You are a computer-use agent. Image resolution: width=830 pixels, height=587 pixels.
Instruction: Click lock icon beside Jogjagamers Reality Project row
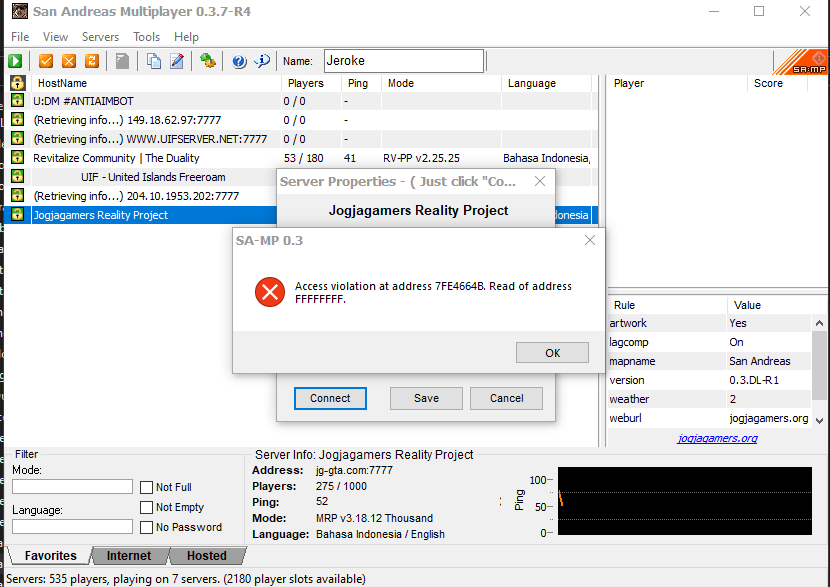pyautogui.click(x=17, y=214)
